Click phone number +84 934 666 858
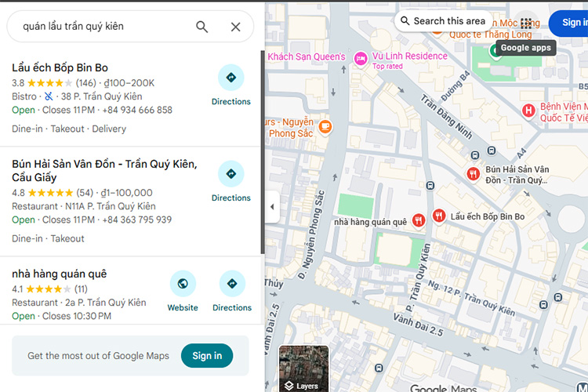 pyautogui.click(x=137, y=110)
